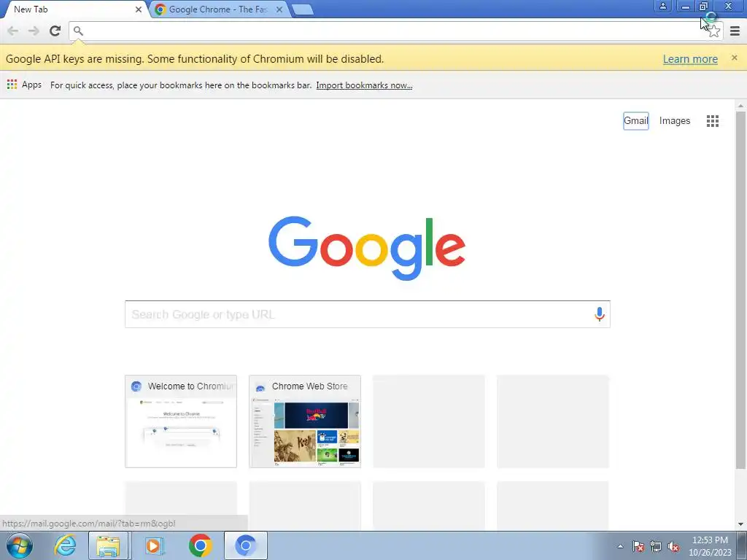Go back using the back arrow
The height and width of the screenshot is (560, 747).
pos(13,31)
